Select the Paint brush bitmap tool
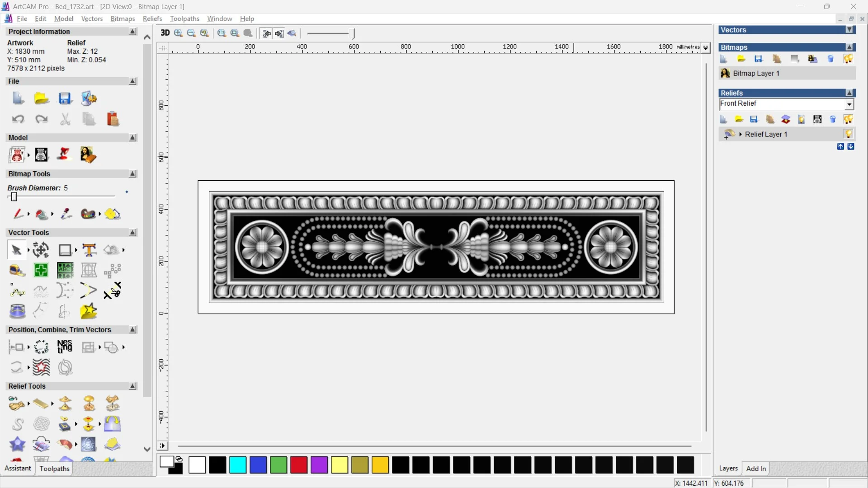Screen dimensions: 868x488 pos(18,214)
